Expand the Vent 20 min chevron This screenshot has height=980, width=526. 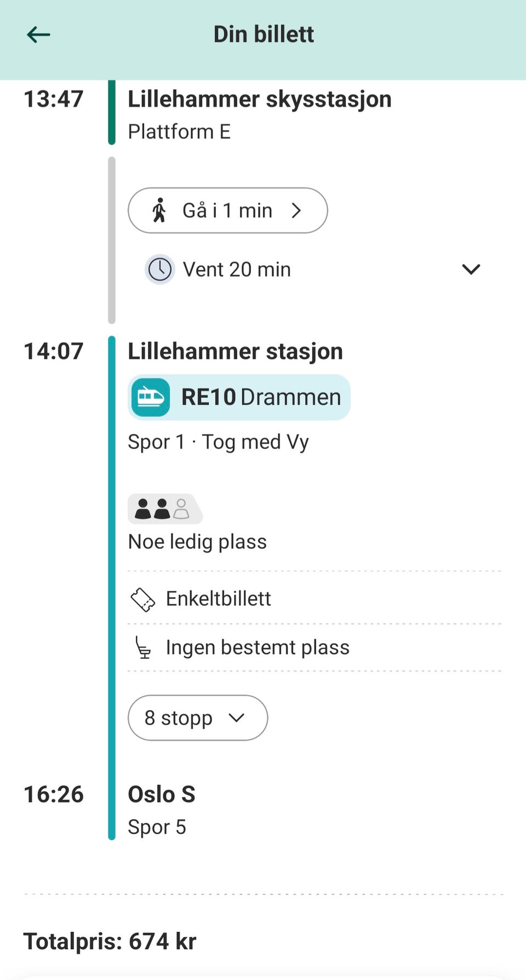coord(471,270)
